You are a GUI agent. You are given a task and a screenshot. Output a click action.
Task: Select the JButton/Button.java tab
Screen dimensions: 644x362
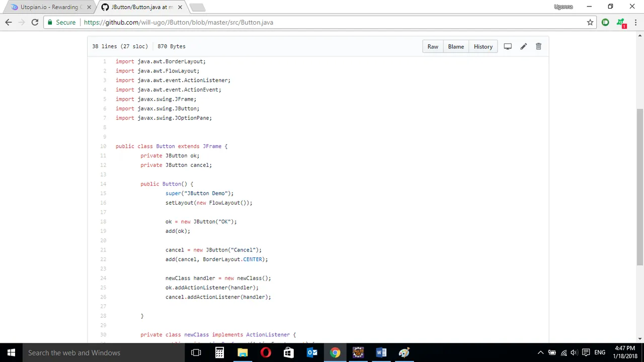pos(141,7)
